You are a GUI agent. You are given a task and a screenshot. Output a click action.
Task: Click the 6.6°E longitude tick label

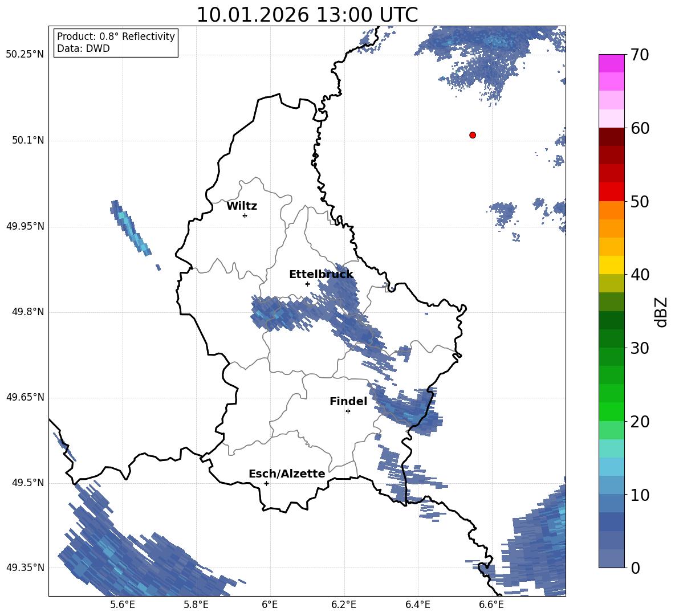[491, 605]
